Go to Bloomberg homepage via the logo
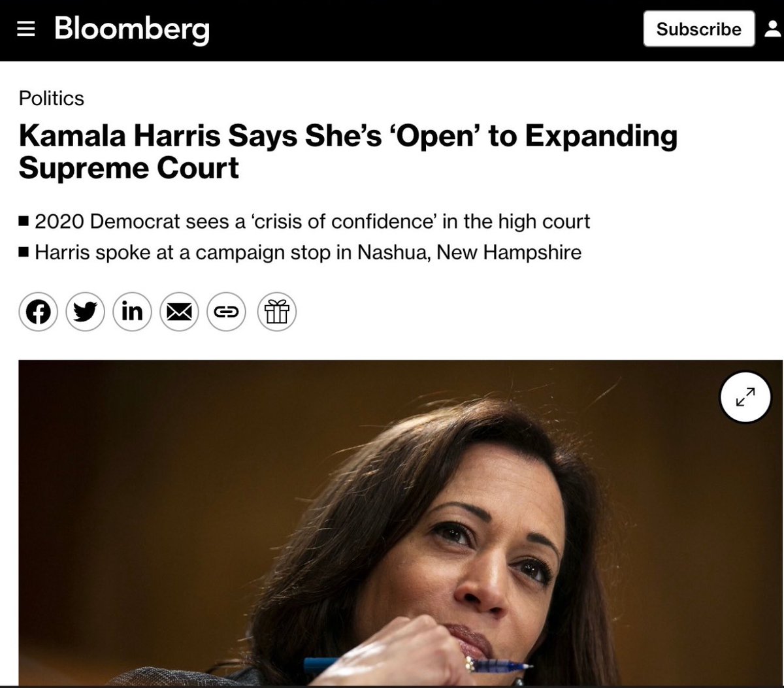 point(132,30)
